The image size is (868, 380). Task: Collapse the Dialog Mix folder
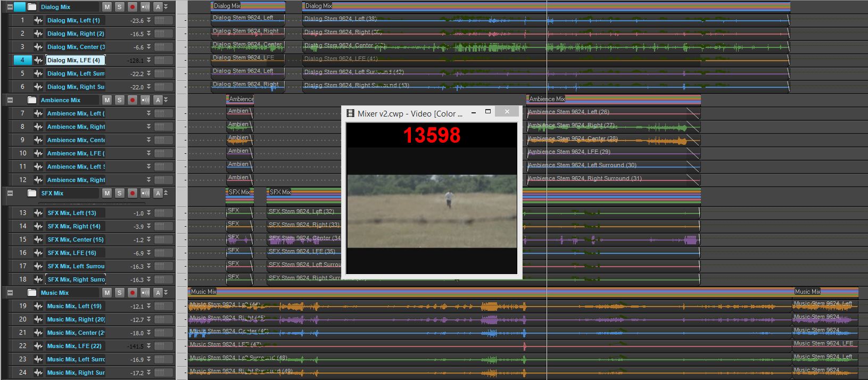pyautogui.click(x=10, y=7)
